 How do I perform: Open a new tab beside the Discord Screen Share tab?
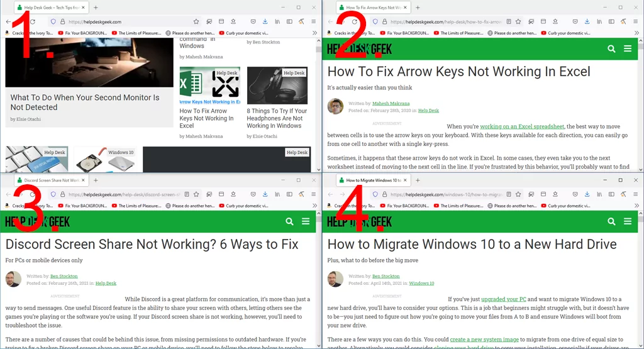coord(96,180)
